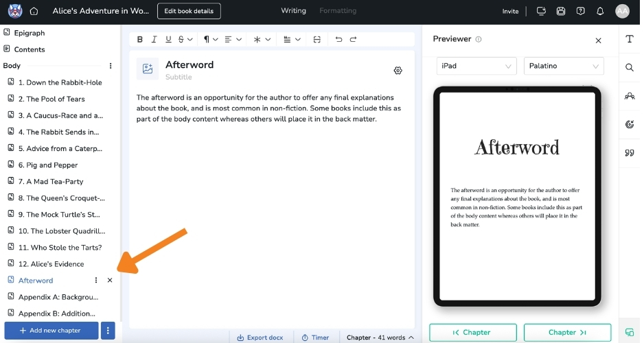
Task: Open the search panel magnifier icon
Action: (x=629, y=67)
